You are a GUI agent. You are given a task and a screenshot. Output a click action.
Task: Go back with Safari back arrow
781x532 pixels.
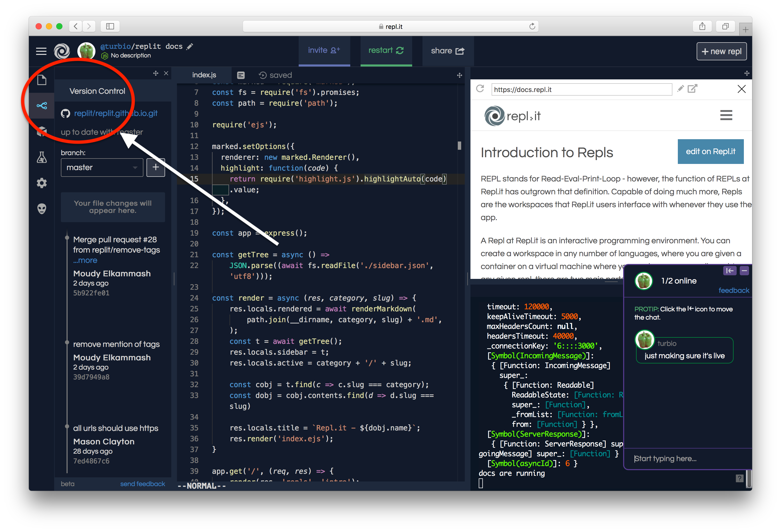pyautogui.click(x=76, y=26)
